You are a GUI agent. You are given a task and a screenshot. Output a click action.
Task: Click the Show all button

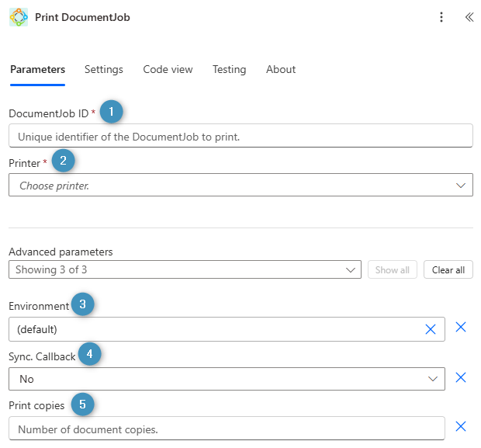[392, 270]
